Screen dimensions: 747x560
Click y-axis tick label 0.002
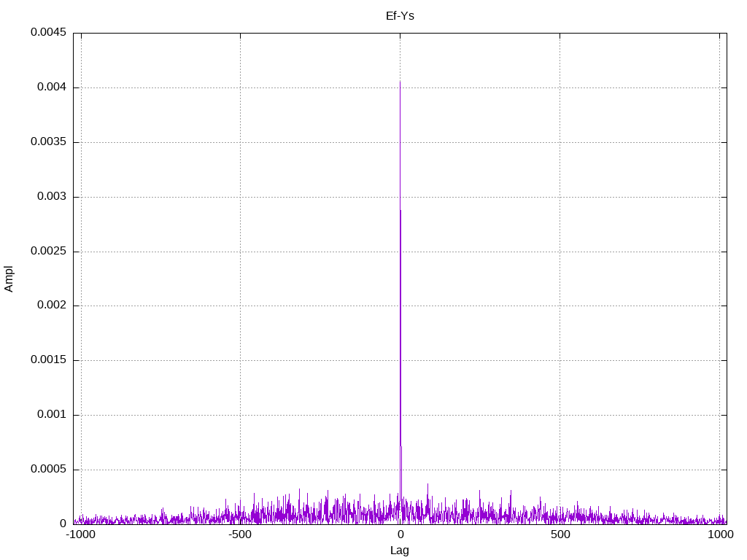(x=52, y=305)
